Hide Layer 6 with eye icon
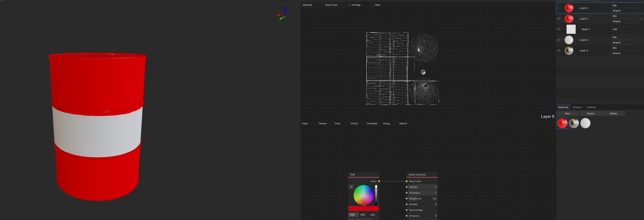The image size is (644, 220). coord(559,40)
